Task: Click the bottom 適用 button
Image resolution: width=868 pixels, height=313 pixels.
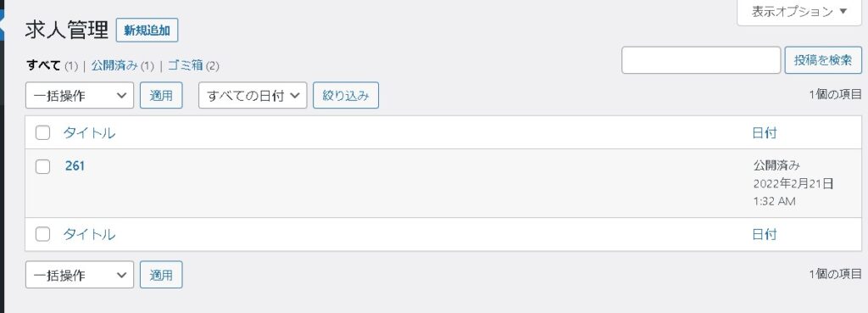Action: (x=161, y=275)
